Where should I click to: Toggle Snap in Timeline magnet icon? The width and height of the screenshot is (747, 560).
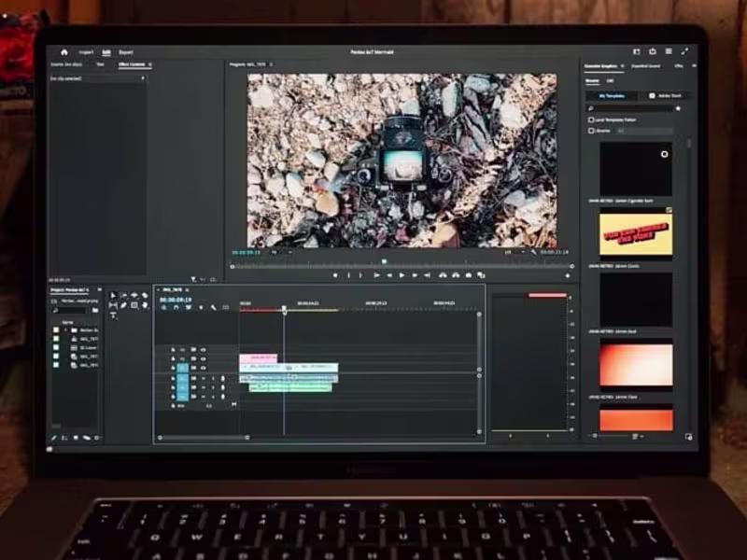point(176,308)
